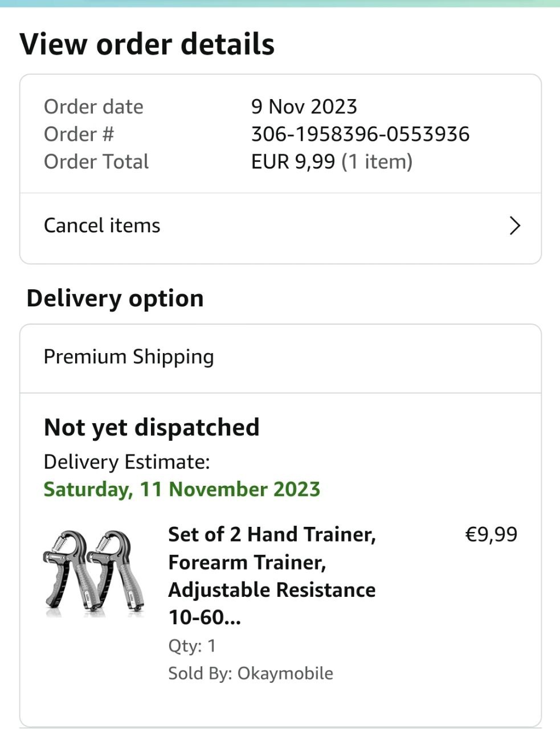Tap the Sold By: Okaymobile seller text
Image resolution: width=560 pixels, height=729 pixels.
pyautogui.click(x=251, y=673)
